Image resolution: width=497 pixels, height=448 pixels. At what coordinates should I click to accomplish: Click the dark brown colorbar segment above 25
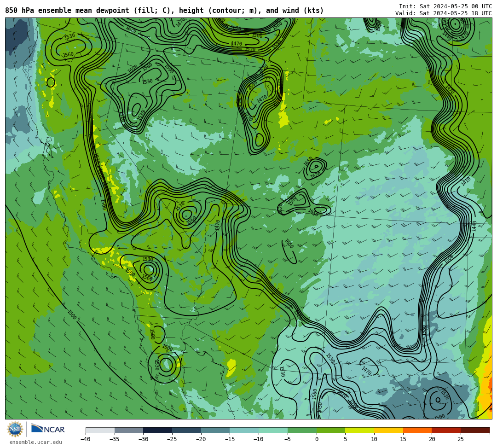point(475,430)
